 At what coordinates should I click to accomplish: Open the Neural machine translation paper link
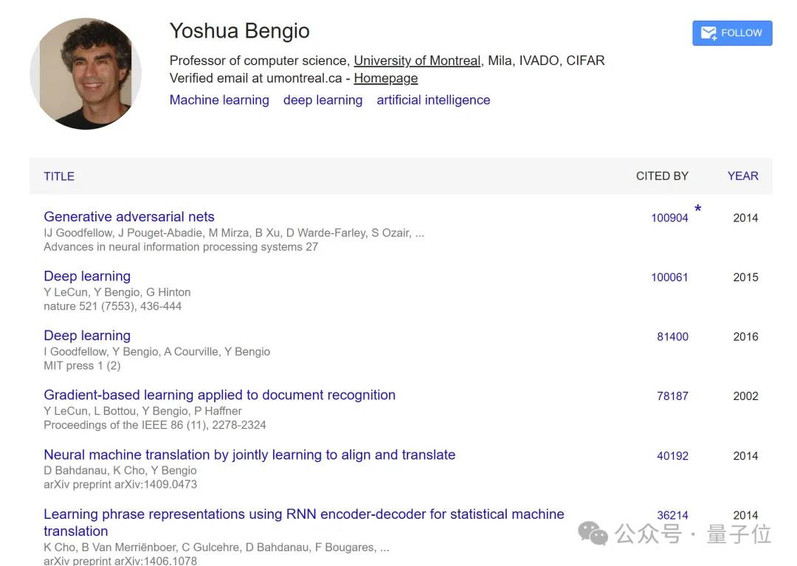pos(250,455)
